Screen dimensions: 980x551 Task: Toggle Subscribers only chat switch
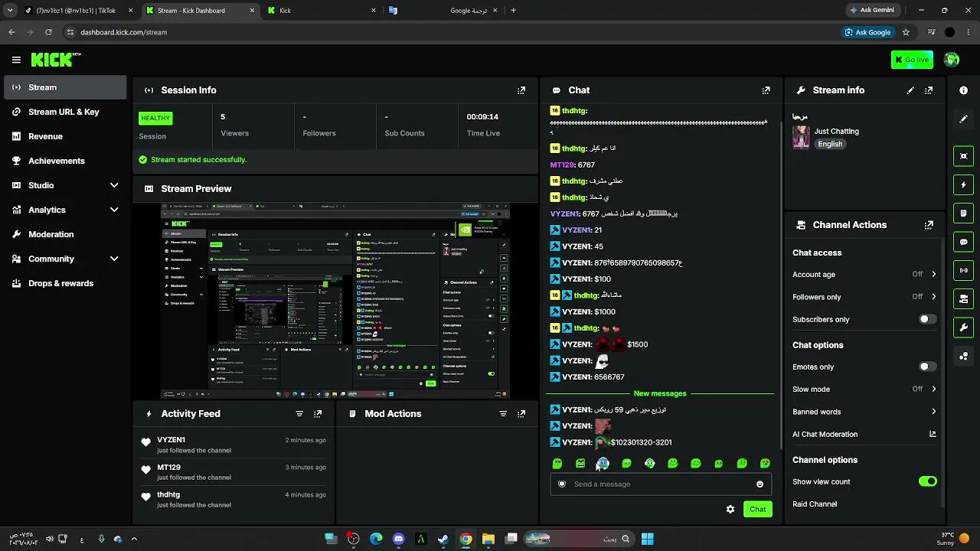(x=927, y=319)
